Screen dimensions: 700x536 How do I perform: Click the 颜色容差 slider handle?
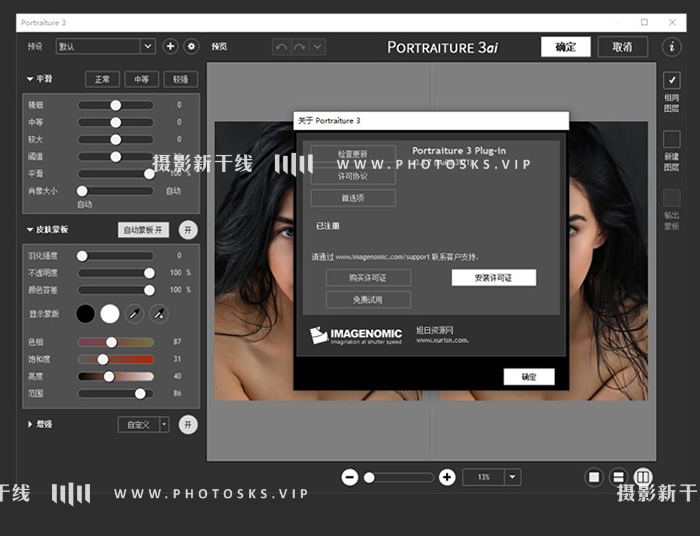pos(149,290)
